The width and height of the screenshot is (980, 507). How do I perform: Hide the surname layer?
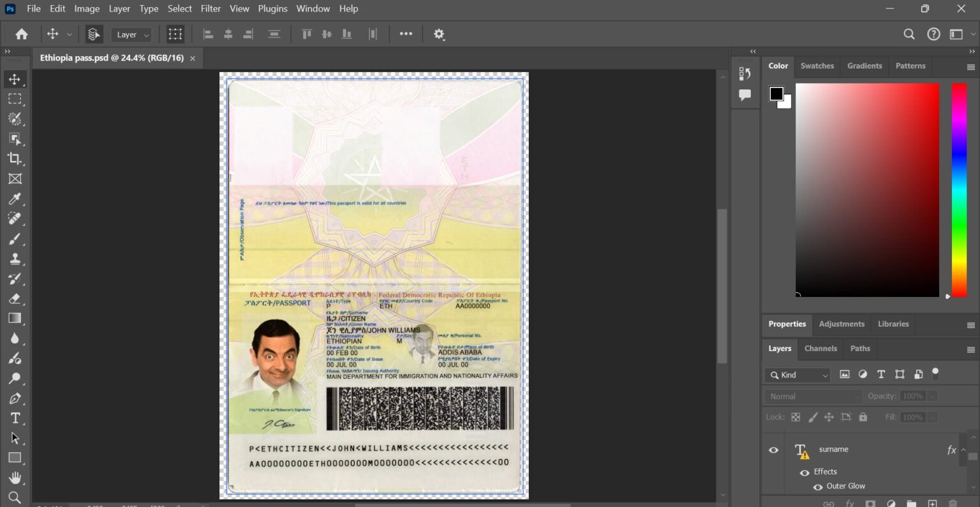tap(773, 450)
